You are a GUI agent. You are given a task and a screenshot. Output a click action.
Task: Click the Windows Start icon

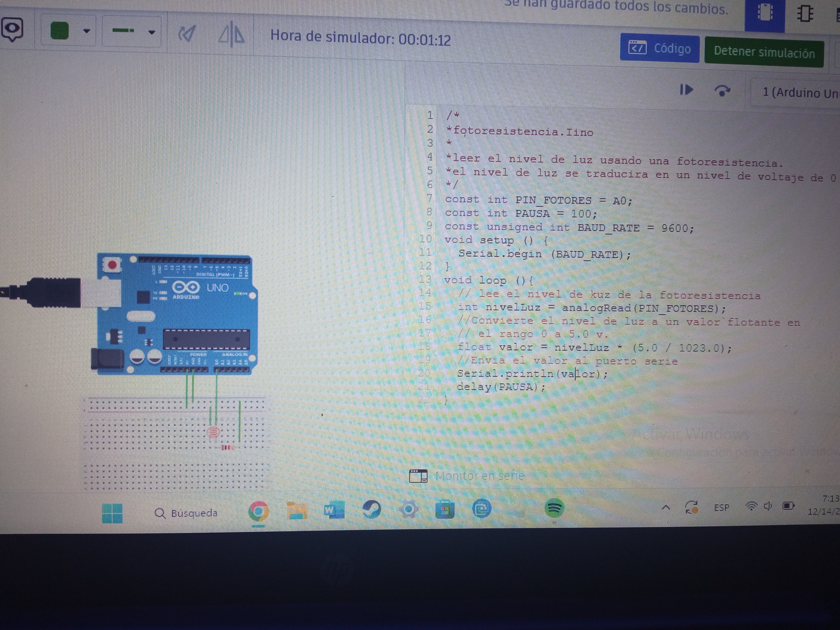pos(112,513)
